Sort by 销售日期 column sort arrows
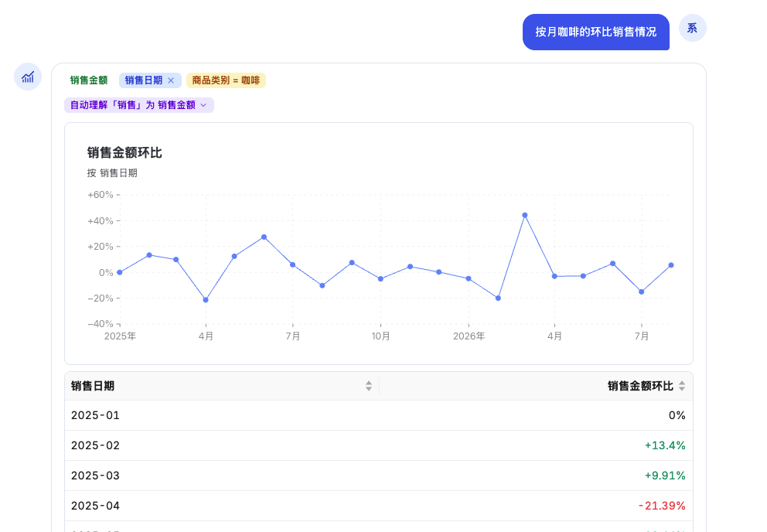Image resolution: width=767 pixels, height=532 pixels. point(368,386)
